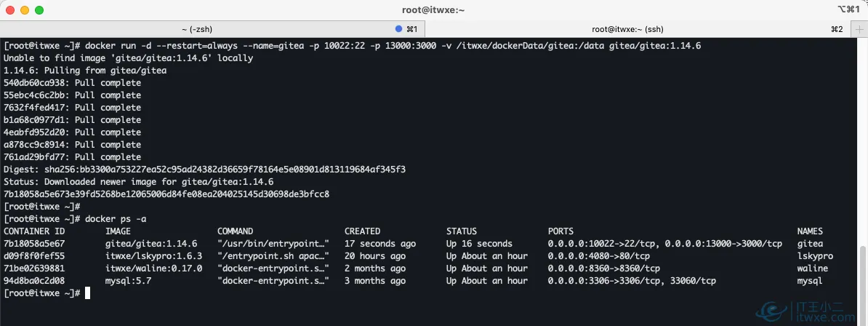Image resolution: width=868 pixels, height=326 pixels.
Task: Click the ⌘2 shortcut label on ssh tab
Action: 837,29
